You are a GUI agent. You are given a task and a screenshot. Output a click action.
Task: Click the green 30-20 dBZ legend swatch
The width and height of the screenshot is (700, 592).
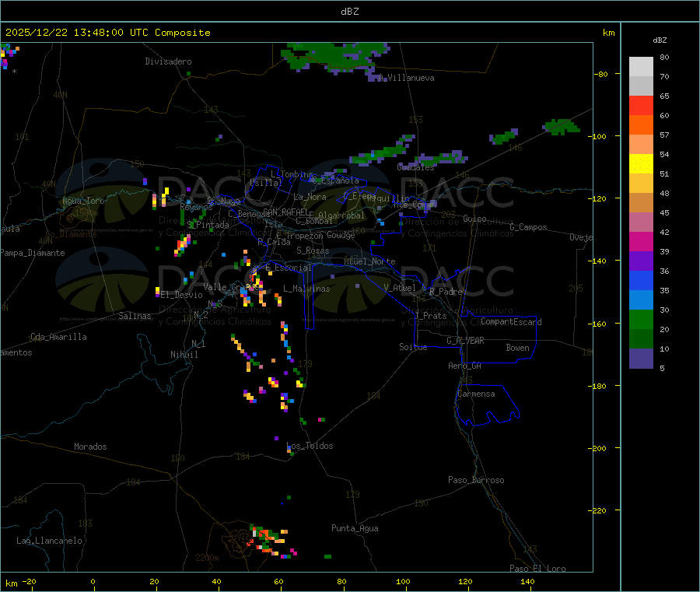[641, 319]
